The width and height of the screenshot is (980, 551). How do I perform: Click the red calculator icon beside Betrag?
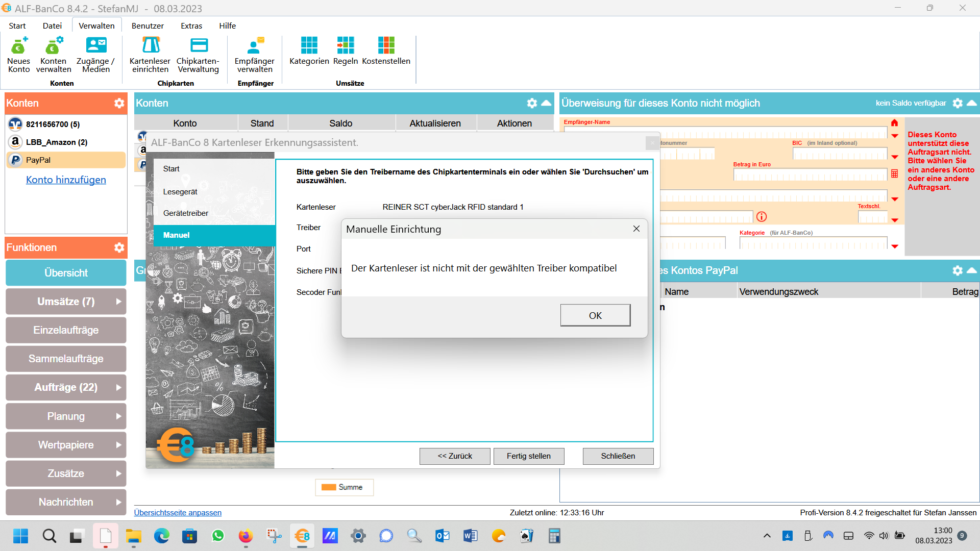(895, 174)
